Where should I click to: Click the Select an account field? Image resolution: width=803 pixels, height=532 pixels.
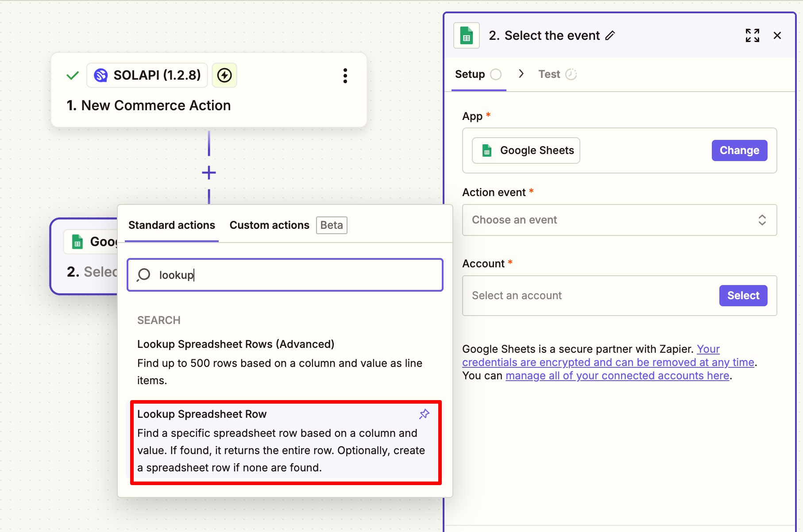(x=619, y=296)
